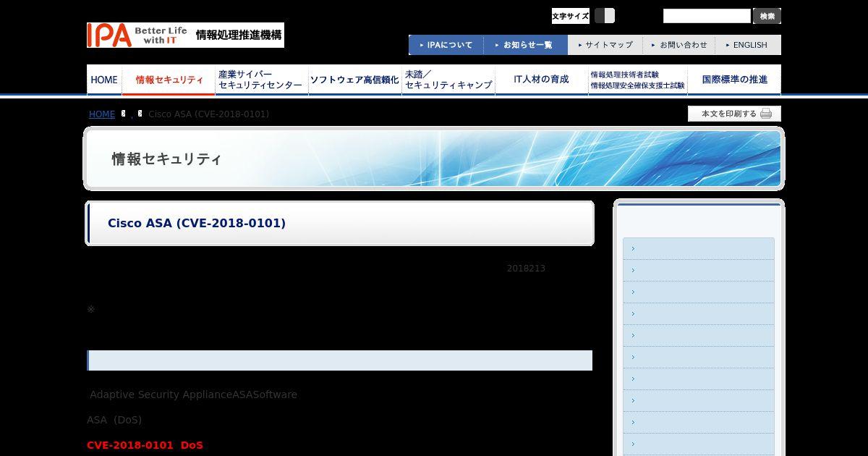Click breadcrumb text Cisco ASA (CVE-2018-0101)
Image resolution: width=868 pixels, height=456 pixels.
coord(208,114)
